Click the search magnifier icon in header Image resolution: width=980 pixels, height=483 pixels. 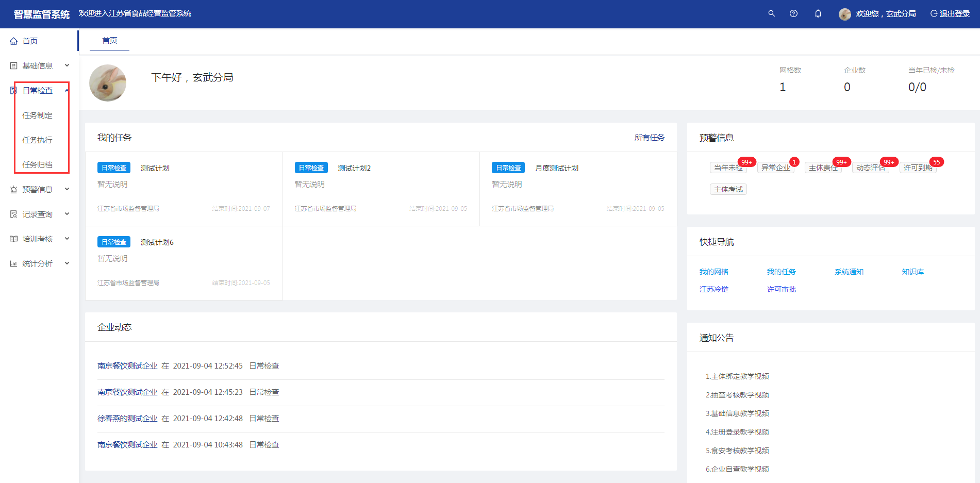(x=771, y=13)
